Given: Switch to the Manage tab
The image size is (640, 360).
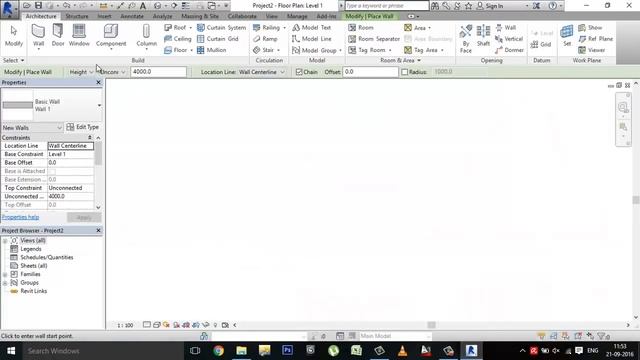Looking at the screenshot, I should (x=297, y=16).
